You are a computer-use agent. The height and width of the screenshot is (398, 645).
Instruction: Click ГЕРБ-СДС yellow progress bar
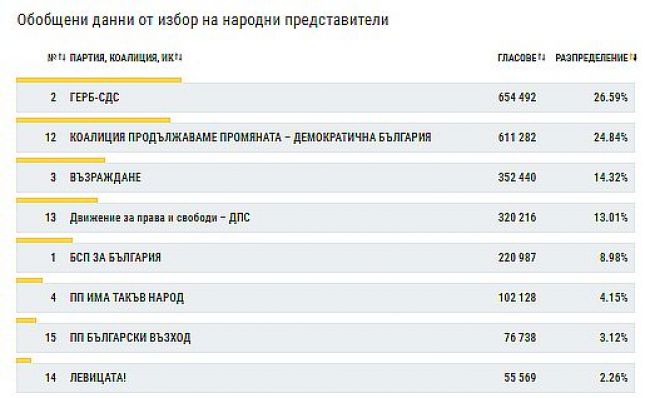pyautogui.click(x=99, y=80)
